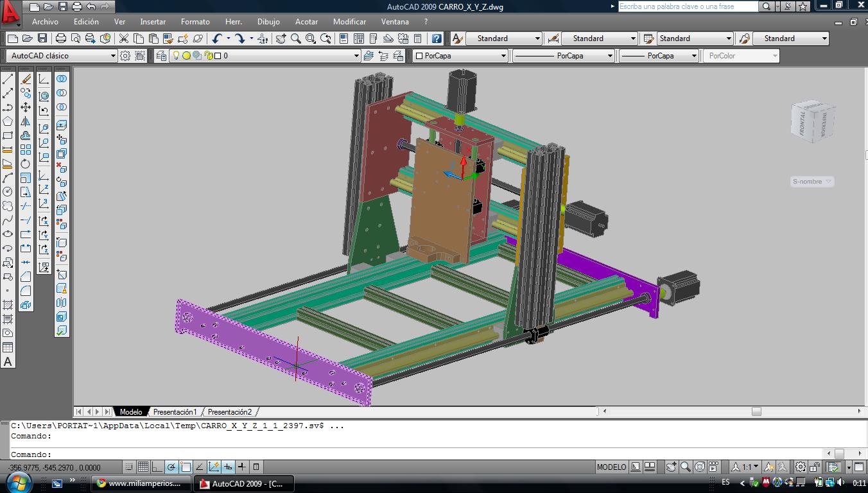This screenshot has width=868, height=493.
Task: Open the Dibujo menu
Action: [268, 21]
